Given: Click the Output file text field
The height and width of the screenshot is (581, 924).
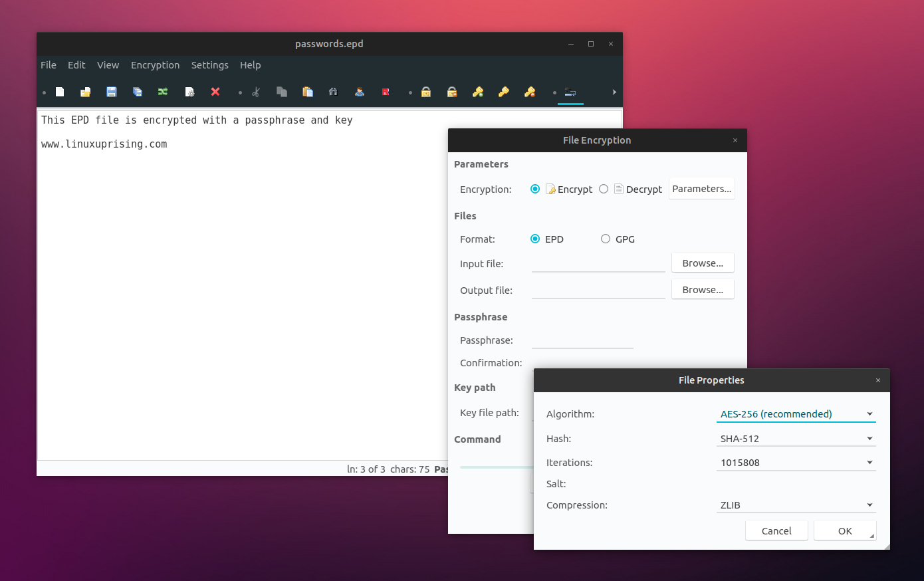Looking at the screenshot, I should 598,290.
